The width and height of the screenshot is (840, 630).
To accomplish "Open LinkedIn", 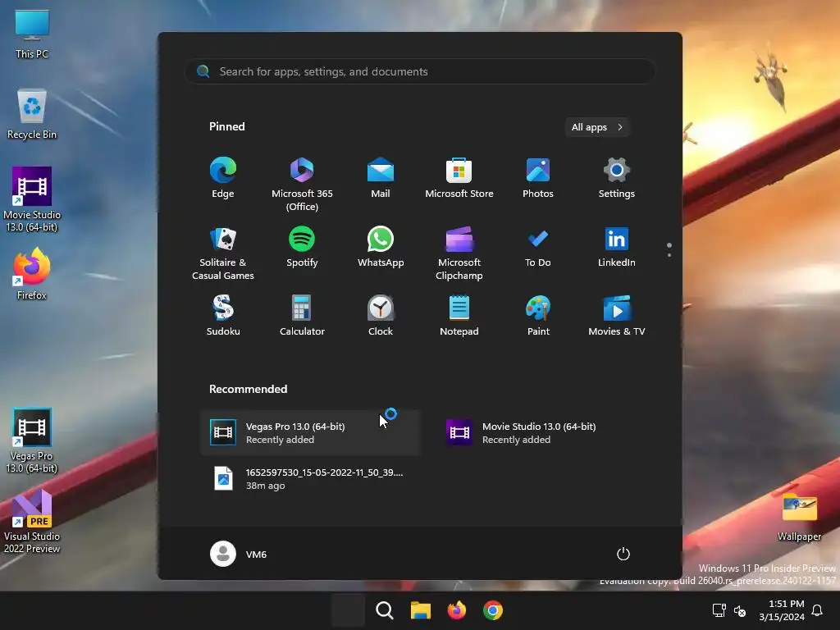I will tap(617, 247).
